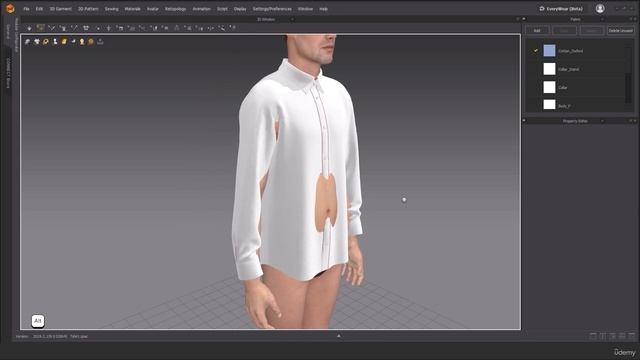The height and width of the screenshot is (360, 640).
Task: Open the 3D Window header dropdown
Action: [x=292, y=19]
